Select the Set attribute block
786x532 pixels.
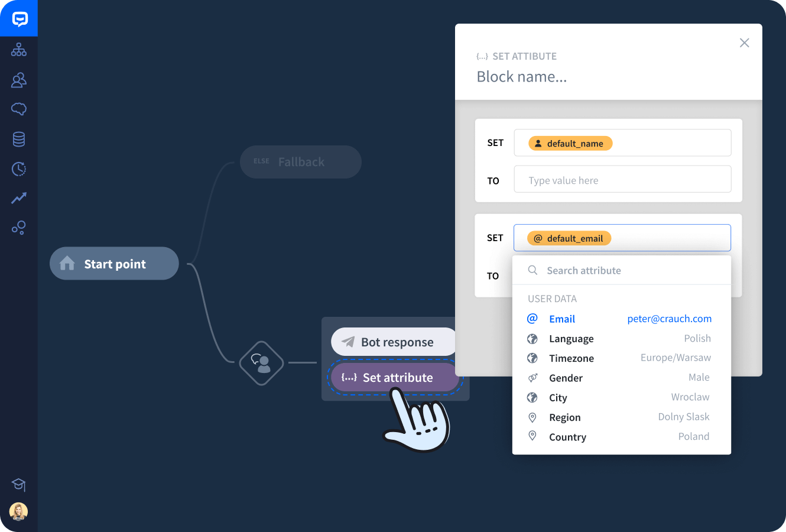pos(395,377)
